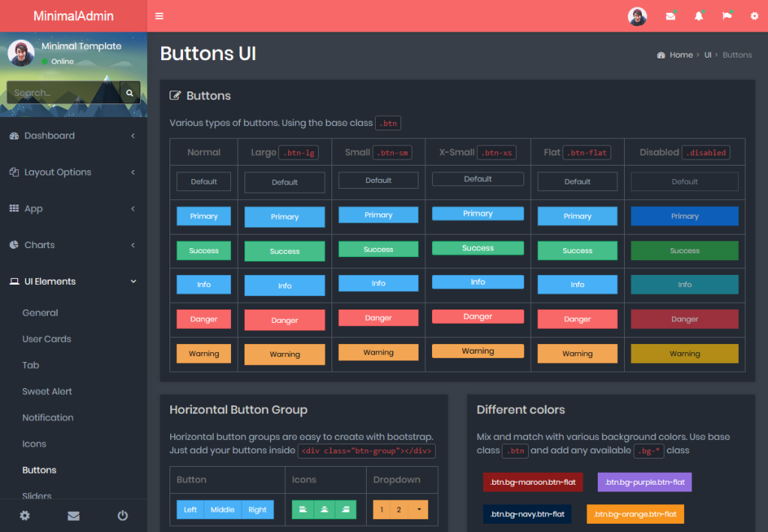Open the tasks flag icon in header
The width and height of the screenshot is (768, 532).
pos(727,16)
